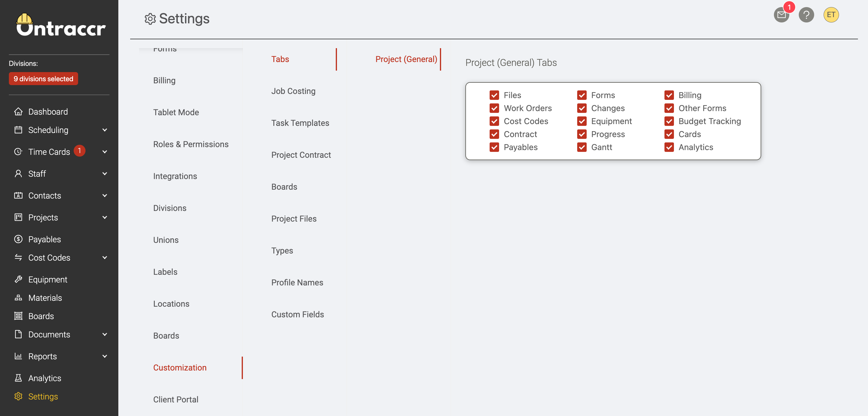
Task: Expand the Projects sidebar chevron
Action: click(x=105, y=217)
